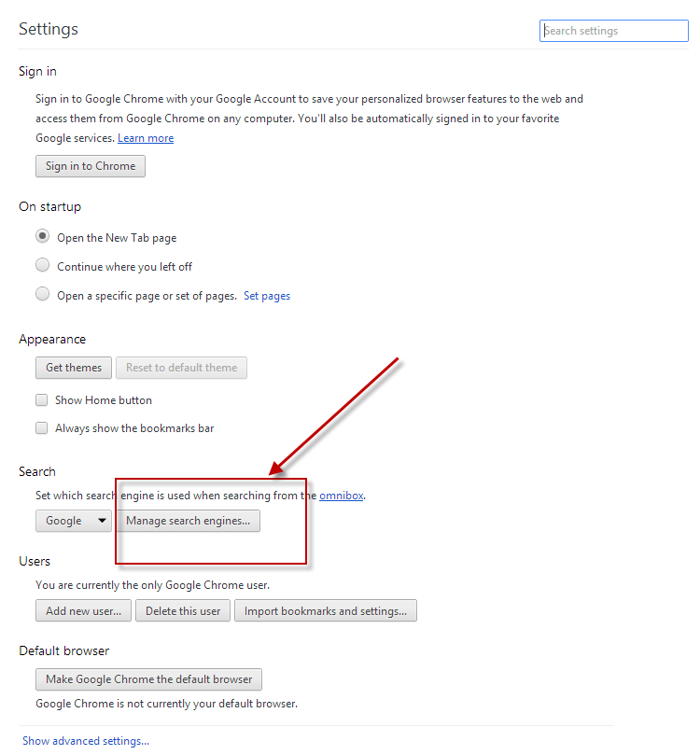The width and height of the screenshot is (700, 755).
Task: Open the Learn more link under Sign in
Action: click(146, 138)
